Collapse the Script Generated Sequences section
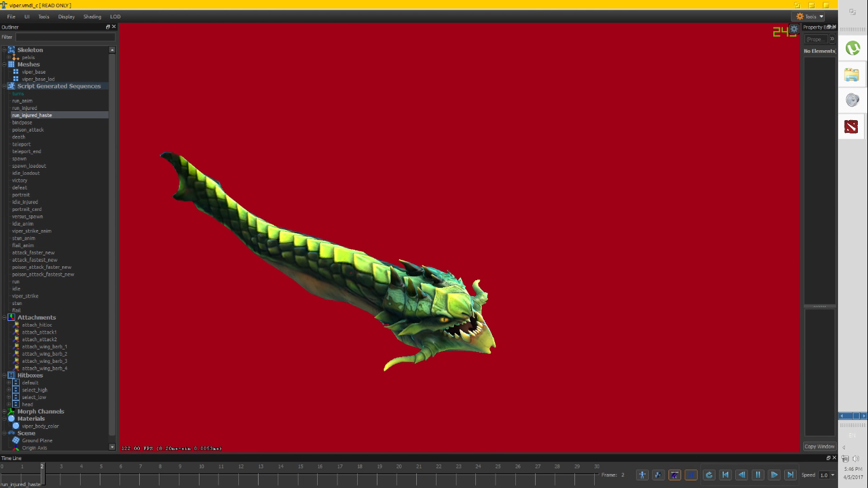Screen dimensions: 868x488 tap(4, 86)
